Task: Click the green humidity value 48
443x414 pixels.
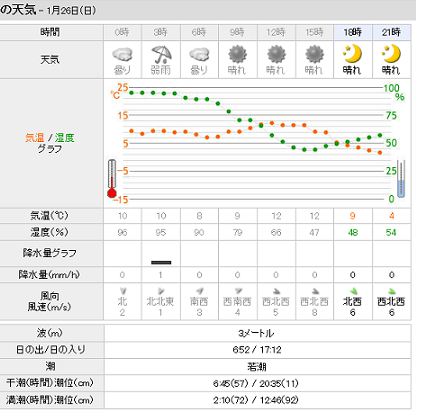Action: point(353,232)
